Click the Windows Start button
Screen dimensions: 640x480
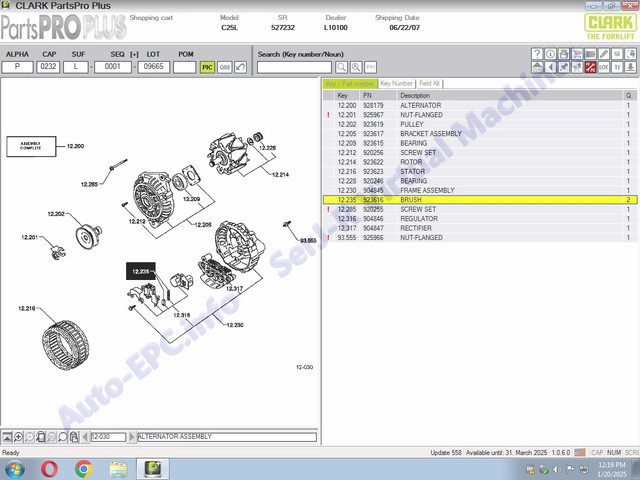coord(14,469)
